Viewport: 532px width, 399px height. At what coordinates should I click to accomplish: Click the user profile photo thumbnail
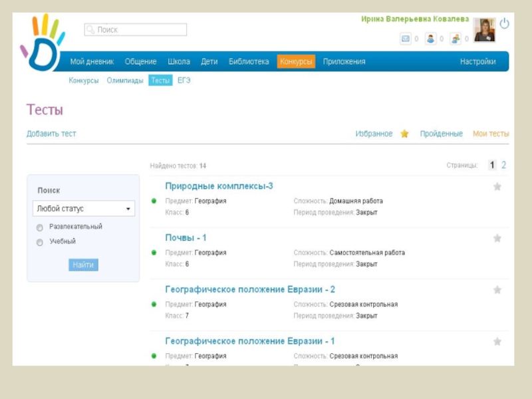[484, 31]
